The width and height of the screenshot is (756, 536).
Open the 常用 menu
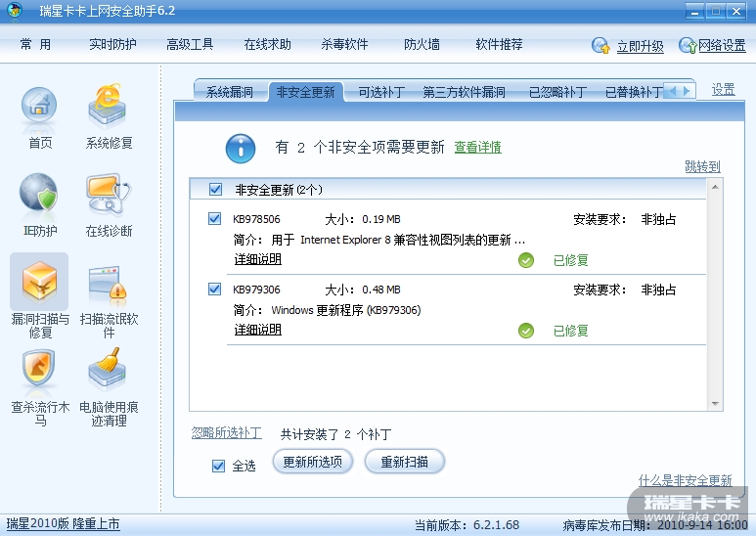[x=35, y=44]
